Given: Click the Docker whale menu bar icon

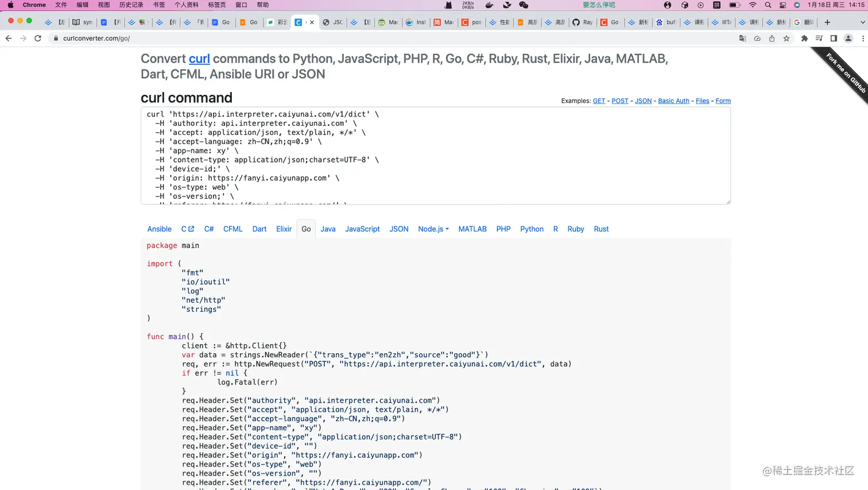Looking at the screenshot, I should [x=489, y=5].
